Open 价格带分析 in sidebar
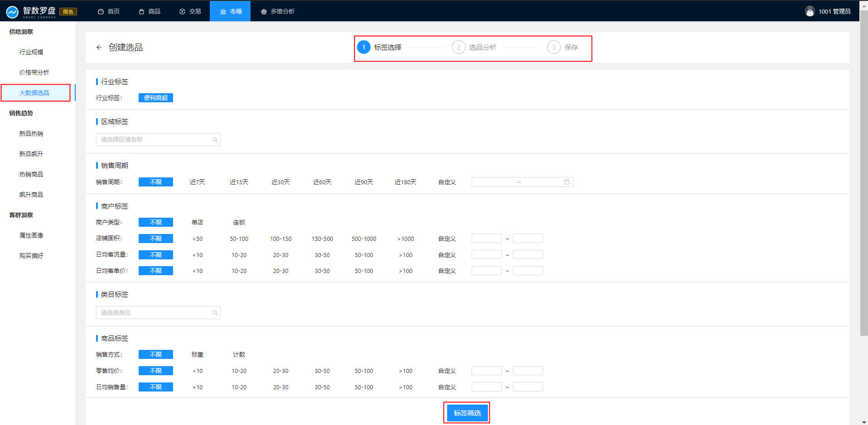868x425 pixels. (34, 72)
